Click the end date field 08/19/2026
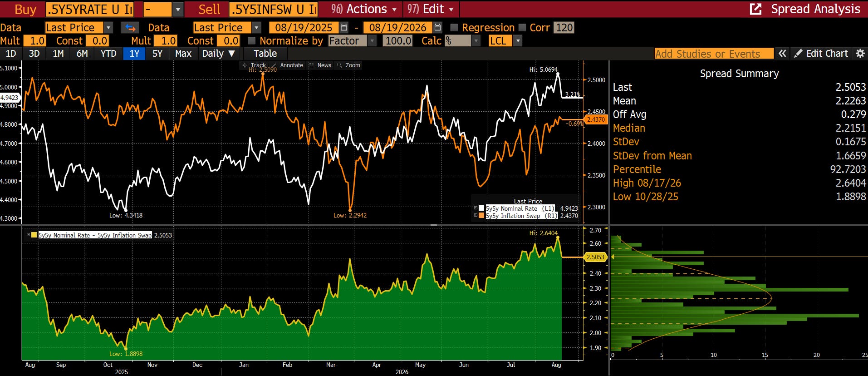Image resolution: width=868 pixels, height=376 pixels. (398, 28)
